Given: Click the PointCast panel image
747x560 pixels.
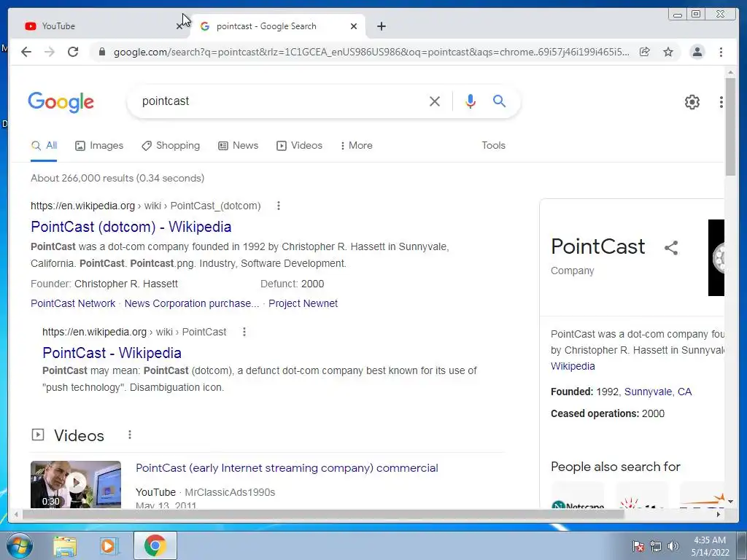Looking at the screenshot, I should click(x=716, y=257).
